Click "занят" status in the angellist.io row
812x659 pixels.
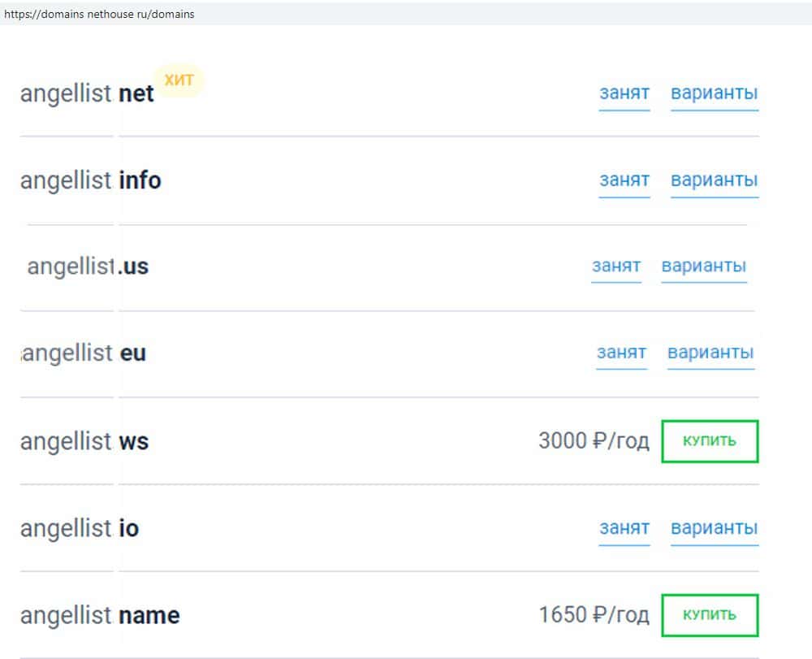pyautogui.click(x=624, y=528)
